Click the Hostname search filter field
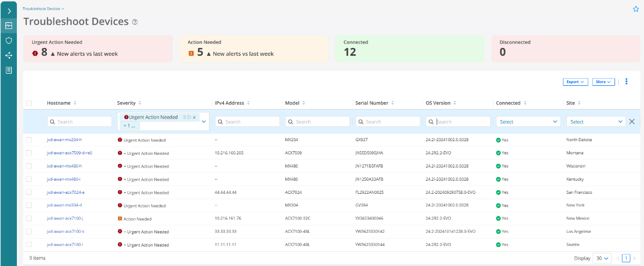The height and width of the screenshot is (266, 644). 80,122
